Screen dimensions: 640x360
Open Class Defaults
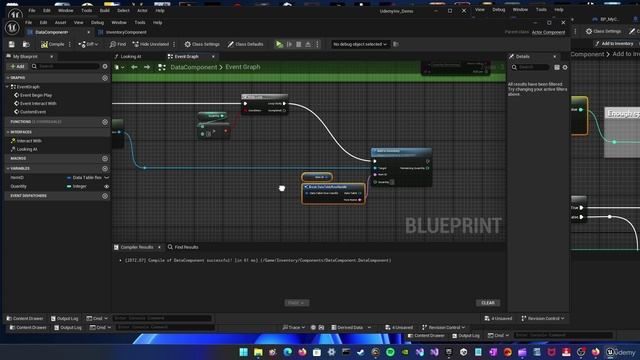(x=245, y=44)
